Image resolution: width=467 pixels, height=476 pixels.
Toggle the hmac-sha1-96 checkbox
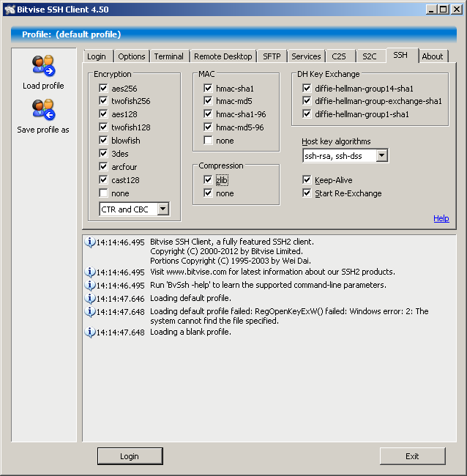coord(208,114)
